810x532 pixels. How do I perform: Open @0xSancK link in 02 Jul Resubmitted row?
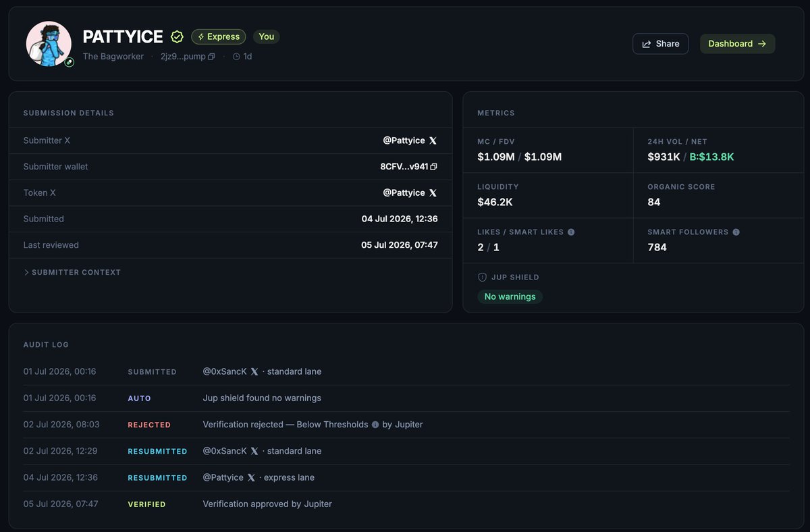tap(225, 451)
